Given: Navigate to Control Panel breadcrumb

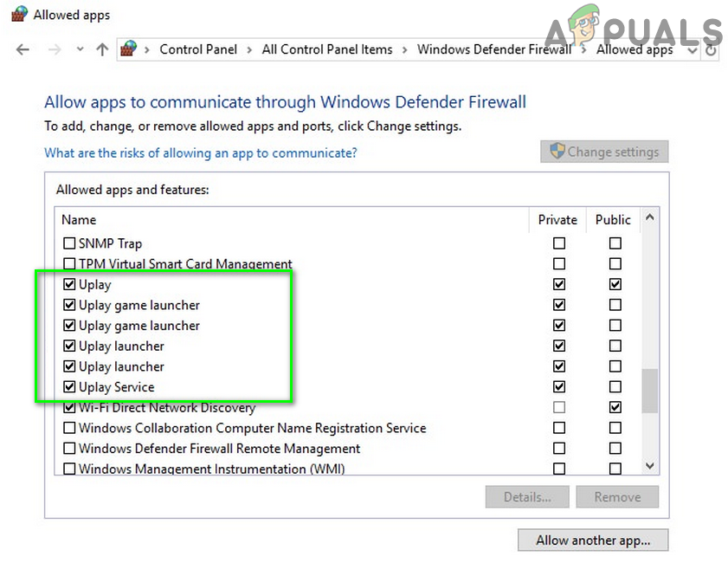Looking at the screenshot, I should click(198, 49).
